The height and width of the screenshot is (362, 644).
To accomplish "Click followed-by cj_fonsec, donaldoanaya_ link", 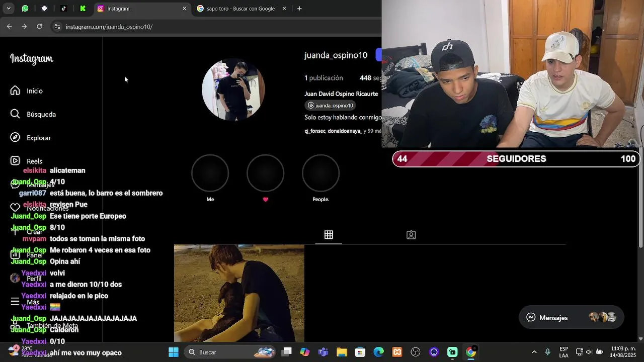I will point(343,131).
